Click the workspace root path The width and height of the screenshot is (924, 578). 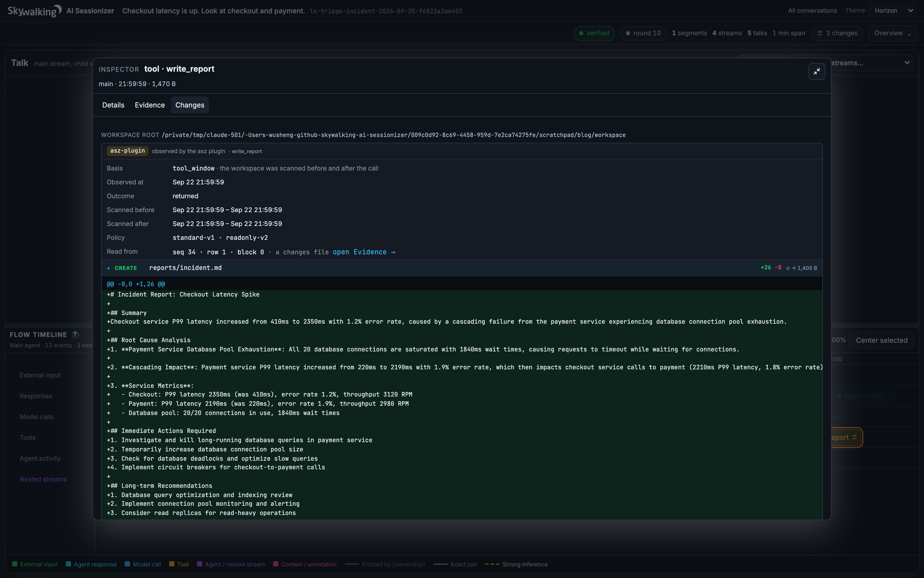[394, 135]
